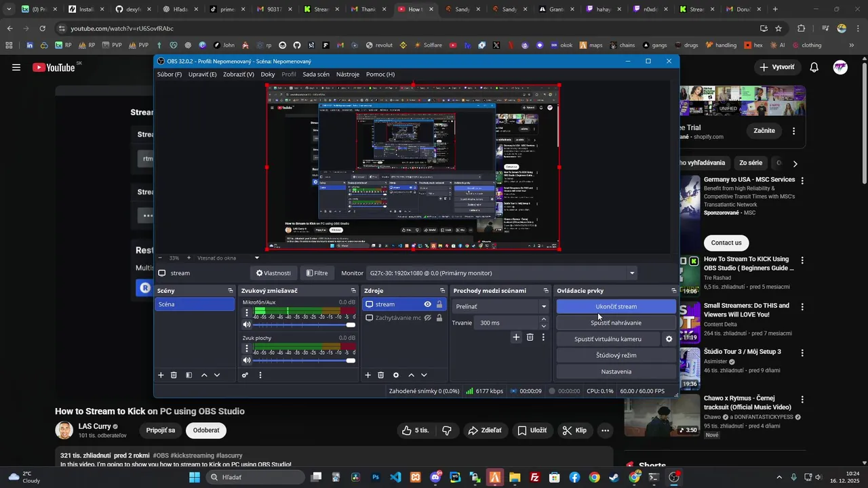Undock the Scény panel
This screenshot has height=488, width=868.
(231, 291)
